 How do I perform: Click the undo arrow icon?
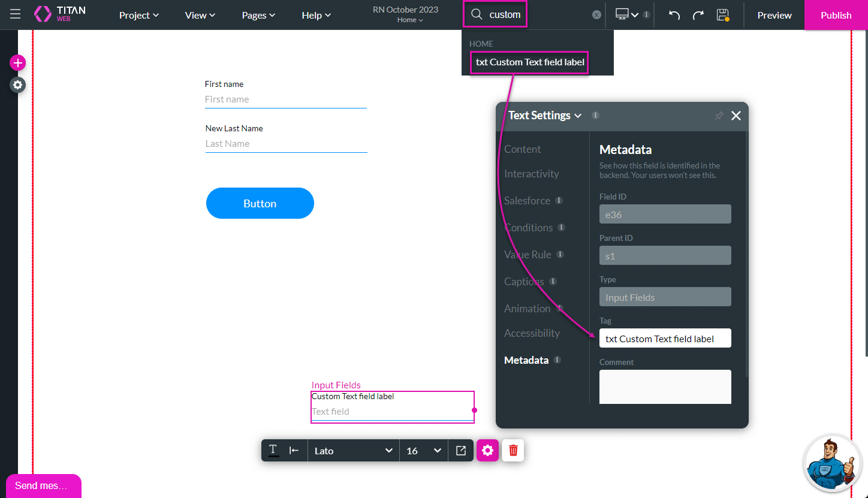coord(674,15)
